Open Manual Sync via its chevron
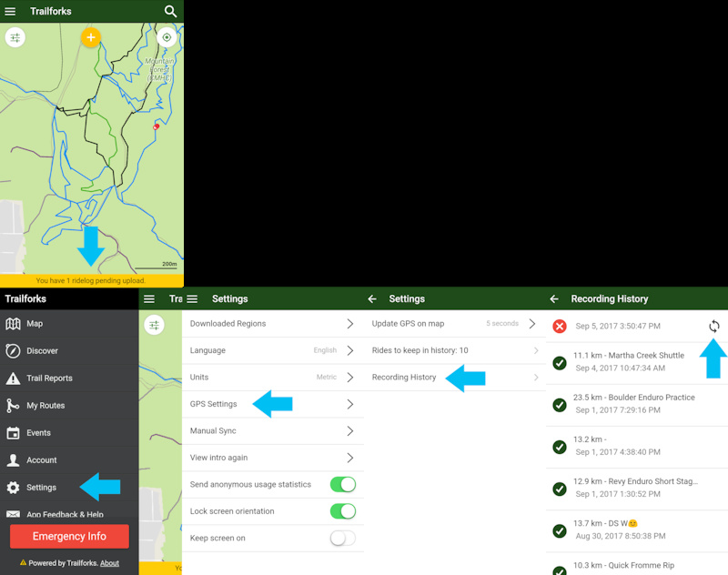The width and height of the screenshot is (728, 575). [350, 431]
